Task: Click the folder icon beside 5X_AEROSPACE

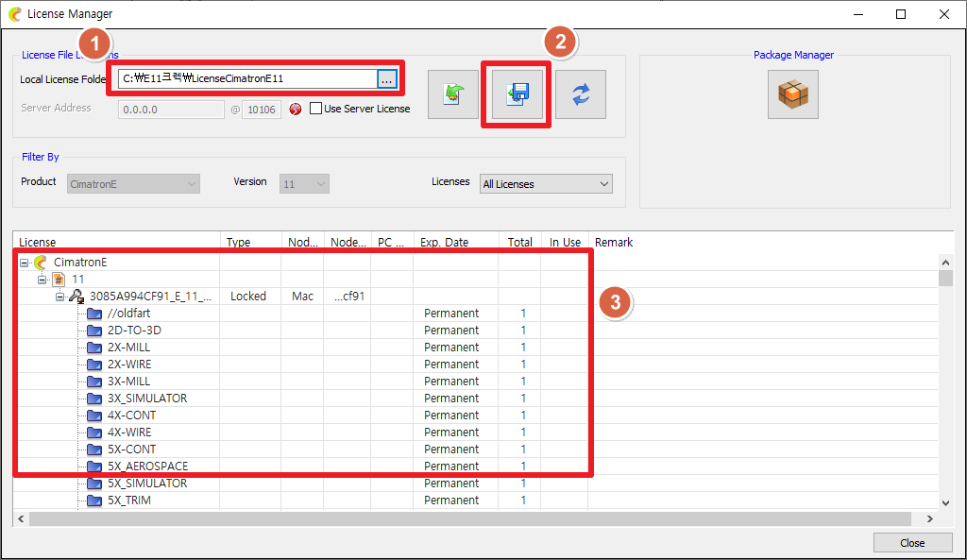Action: 94,467
